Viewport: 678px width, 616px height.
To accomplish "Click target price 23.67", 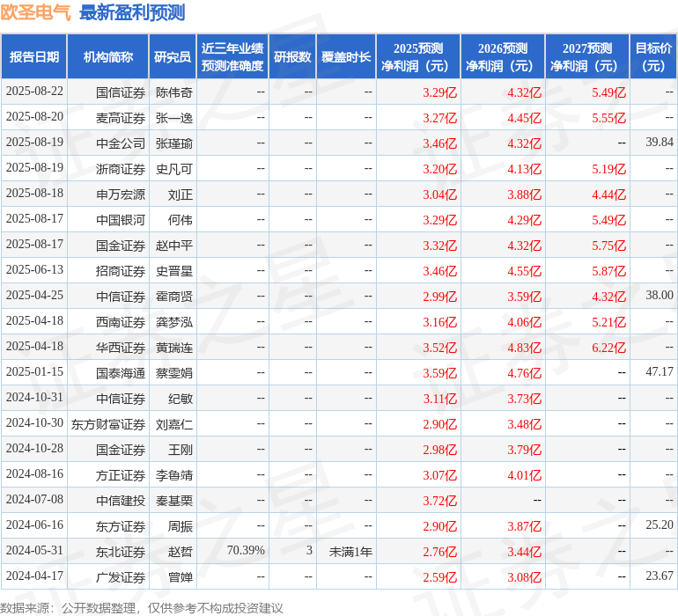I will [660, 576].
